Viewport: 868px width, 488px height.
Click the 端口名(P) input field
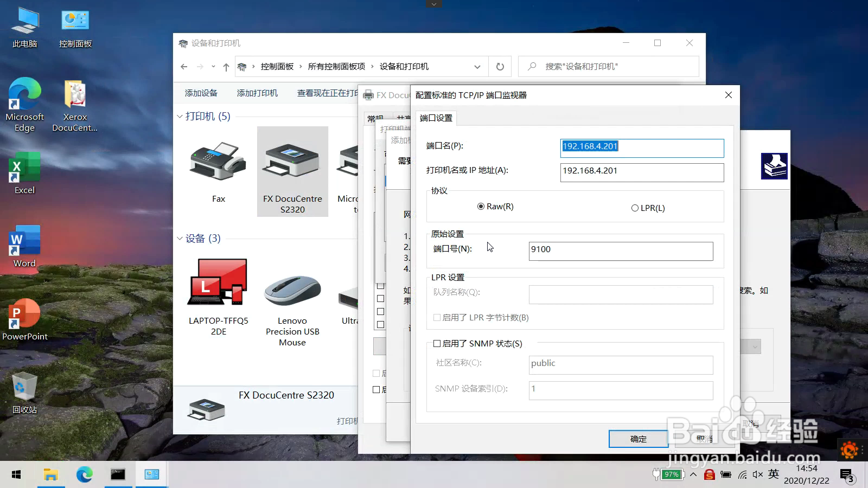(642, 148)
